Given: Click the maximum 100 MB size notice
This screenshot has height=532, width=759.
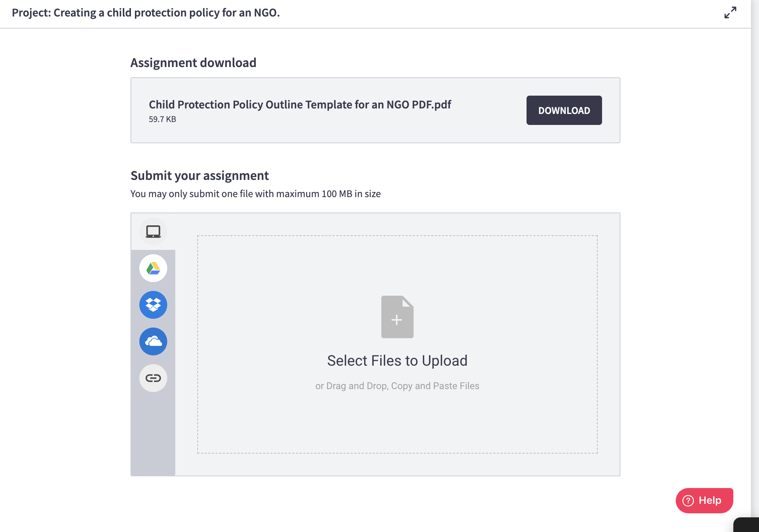Looking at the screenshot, I should pyautogui.click(x=255, y=194).
